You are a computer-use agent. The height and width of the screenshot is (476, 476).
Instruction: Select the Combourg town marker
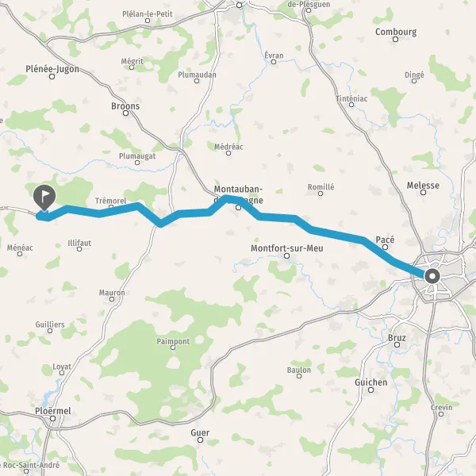[x=395, y=39]
